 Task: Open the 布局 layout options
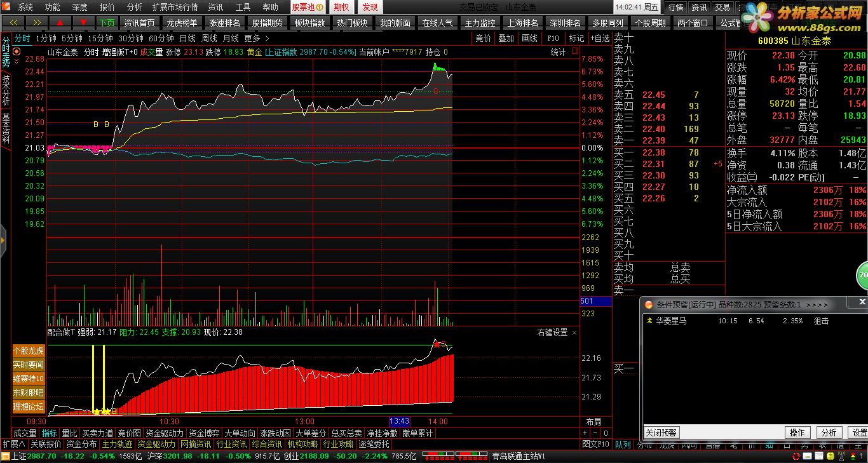coord(593,422)
